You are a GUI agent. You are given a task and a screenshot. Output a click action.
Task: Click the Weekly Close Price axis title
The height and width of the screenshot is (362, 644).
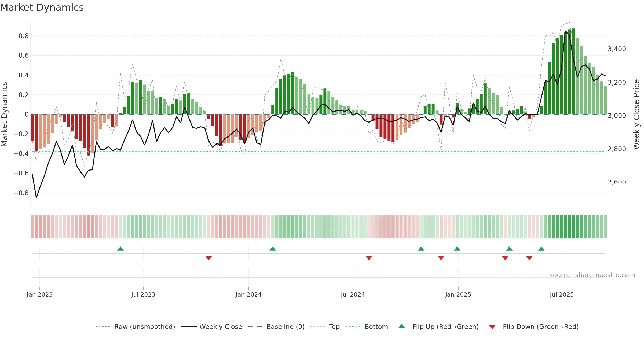click(x=636, y=114)
